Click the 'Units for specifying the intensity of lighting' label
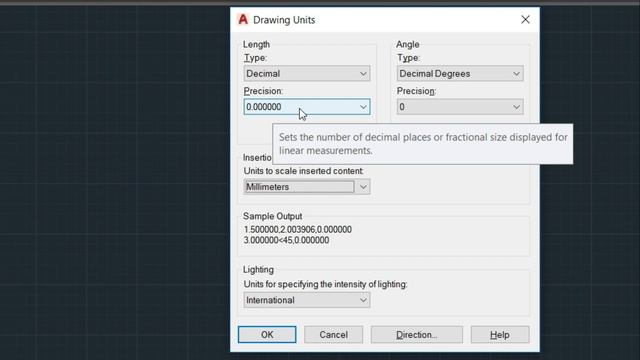The width and height of the screenshot is (640, 360). click(x=325, y=284)
